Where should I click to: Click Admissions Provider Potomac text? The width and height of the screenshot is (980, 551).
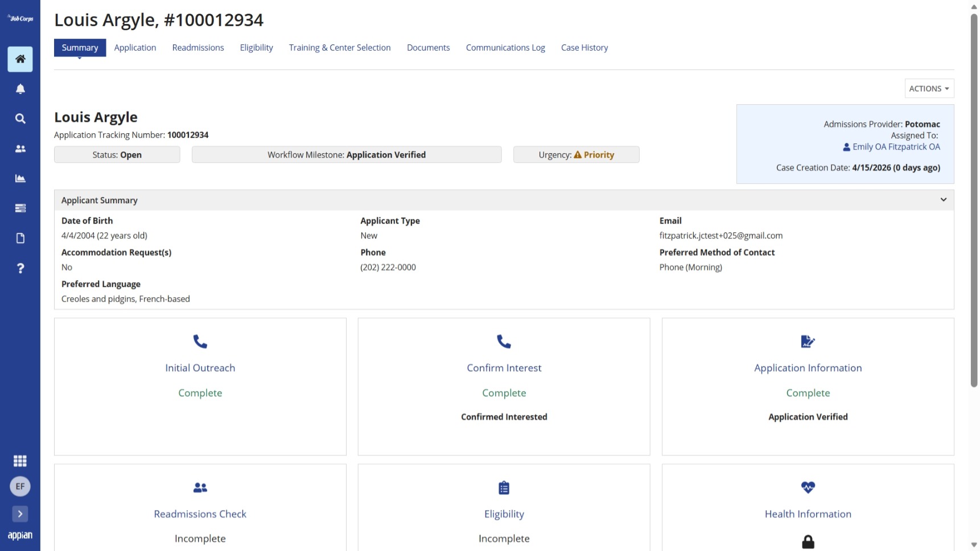(882, 124)
